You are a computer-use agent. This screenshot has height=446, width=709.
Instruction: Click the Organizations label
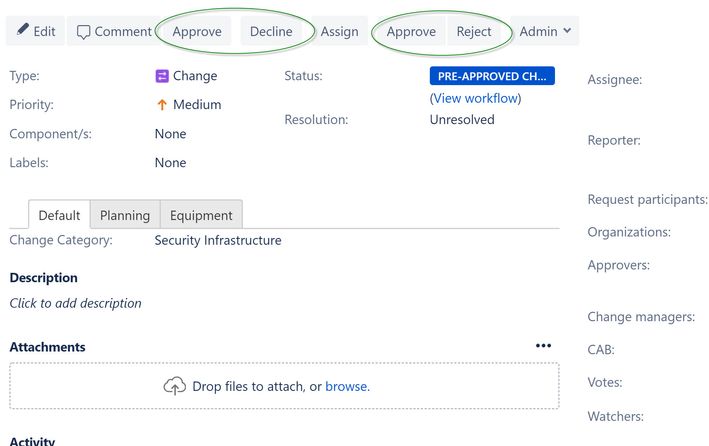(629, 232)
